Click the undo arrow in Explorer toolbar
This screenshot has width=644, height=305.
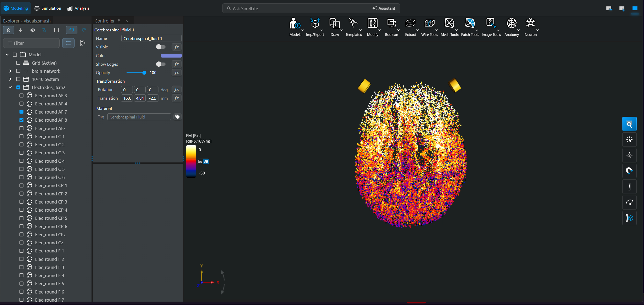click(x=72, y=30)
